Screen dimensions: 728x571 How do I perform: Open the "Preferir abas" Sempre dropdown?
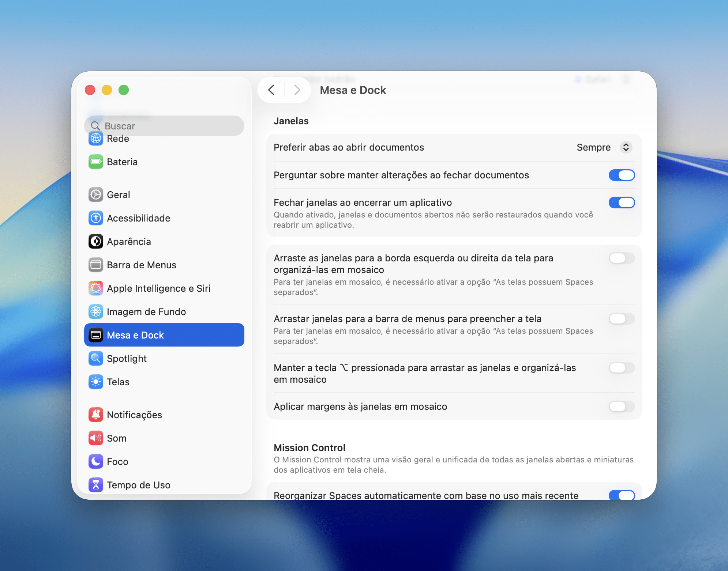coord(626,147)
